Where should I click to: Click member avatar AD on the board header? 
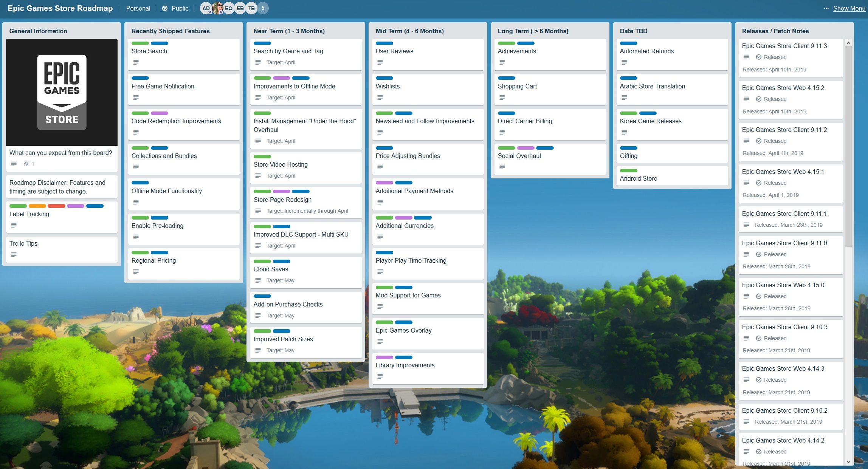coord(206,8)
